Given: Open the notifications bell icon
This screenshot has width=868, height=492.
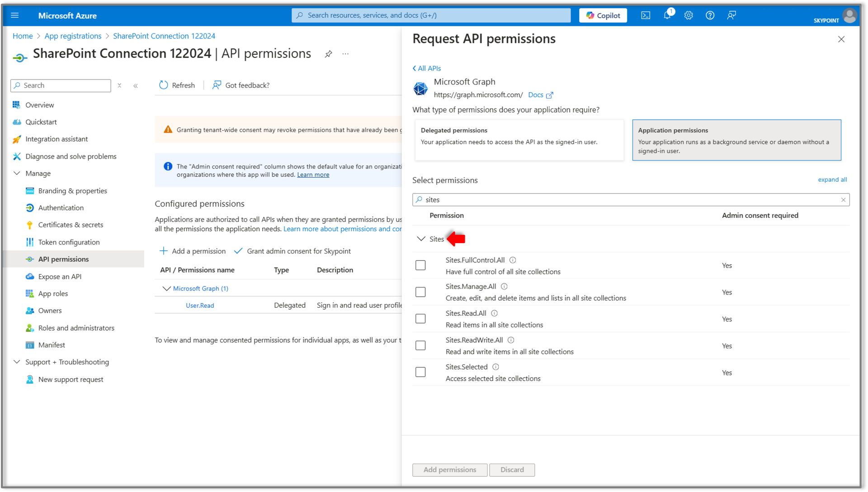Looking at the screenshot, I should (667, 15).
